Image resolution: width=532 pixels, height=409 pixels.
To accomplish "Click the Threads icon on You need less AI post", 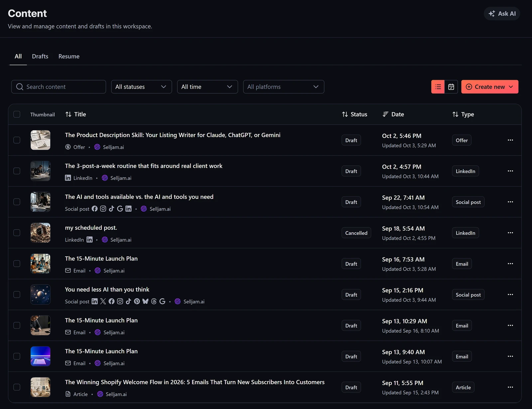I will click(154, 301).
